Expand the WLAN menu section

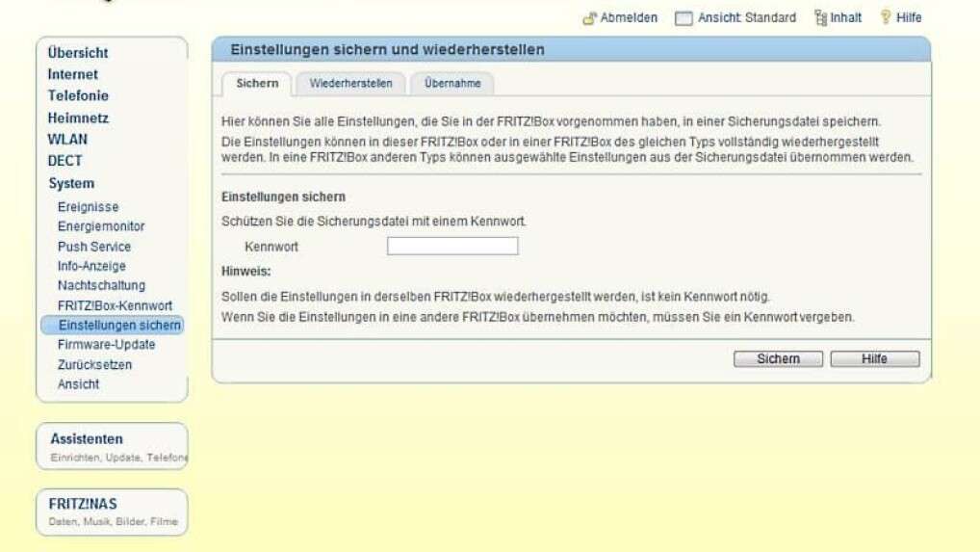coord(67,139)
